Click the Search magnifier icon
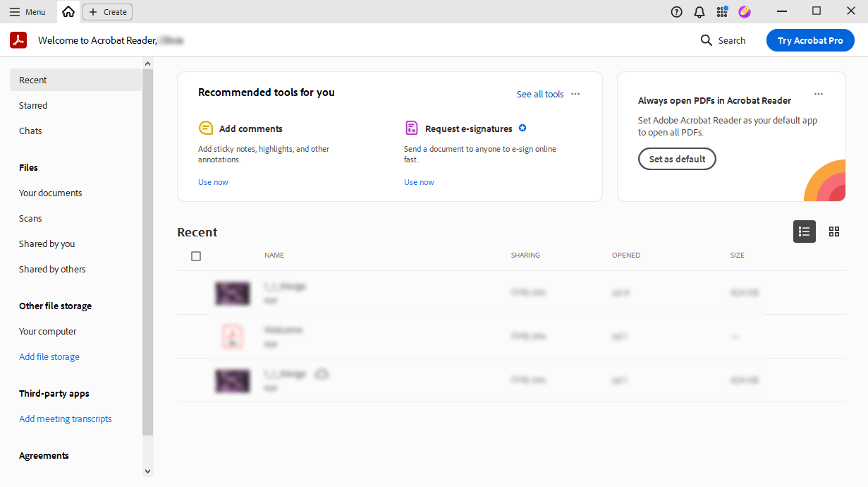868x487 pixels. tap(707, 40)
